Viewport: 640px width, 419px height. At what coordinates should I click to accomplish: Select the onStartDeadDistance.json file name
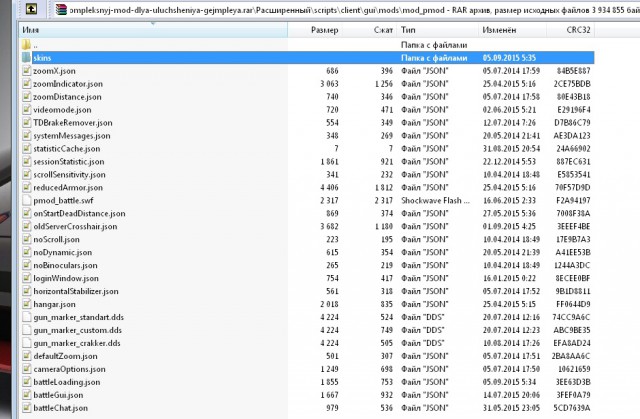pyautogui.click(x=79, y=214)
